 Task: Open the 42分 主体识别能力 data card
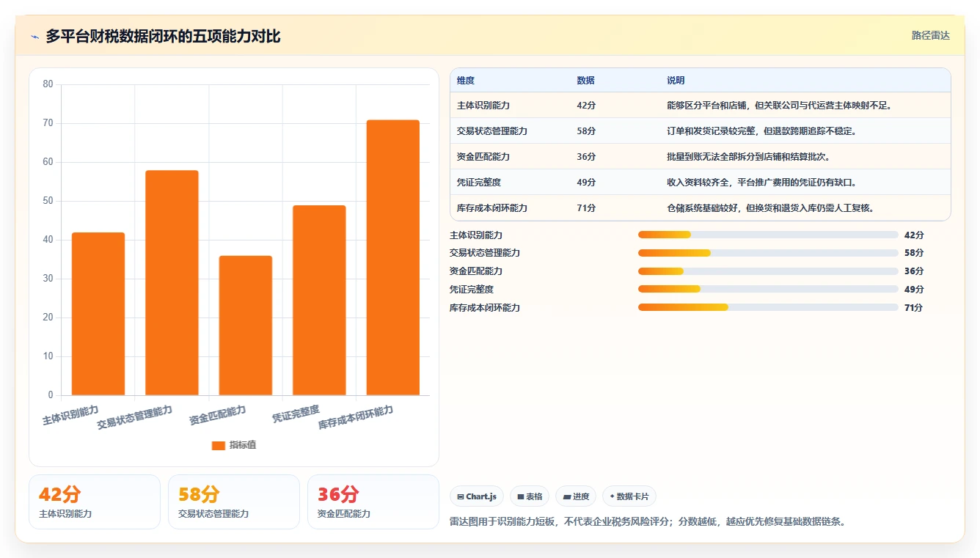tap(95, 502)
